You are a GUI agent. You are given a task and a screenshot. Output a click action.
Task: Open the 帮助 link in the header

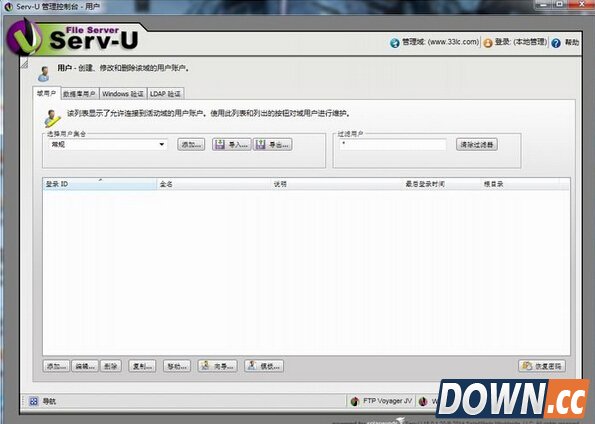click(x=572, y=43)
